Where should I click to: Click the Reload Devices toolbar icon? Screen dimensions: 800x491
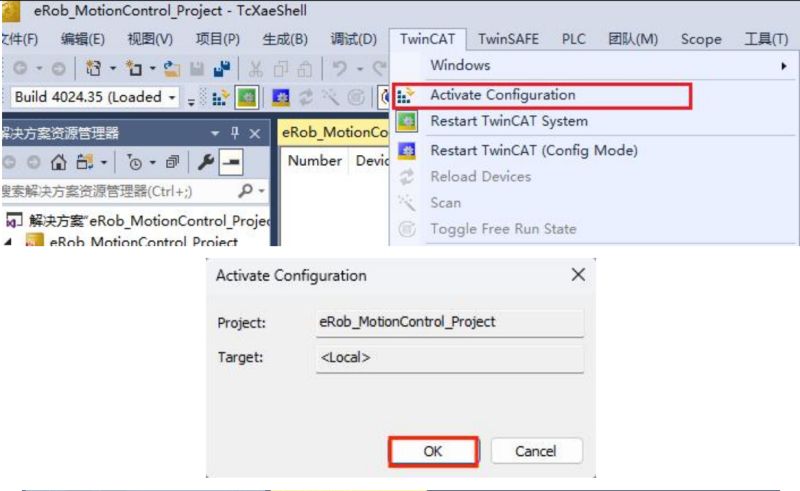tap(306, 97)
